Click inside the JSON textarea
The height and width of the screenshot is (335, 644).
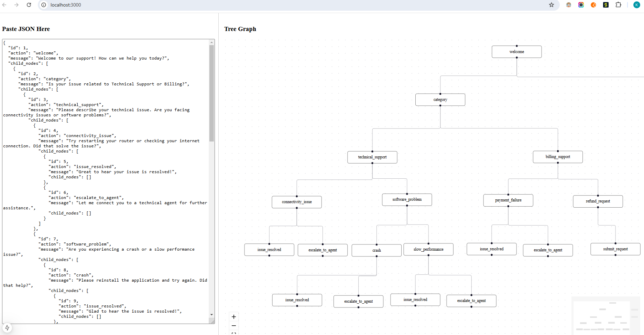click(106, 181)
